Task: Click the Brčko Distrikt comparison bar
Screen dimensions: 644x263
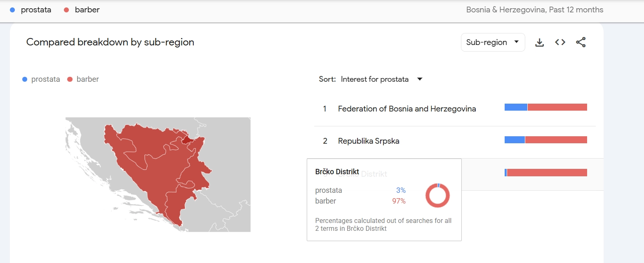Action: [545, 173]
